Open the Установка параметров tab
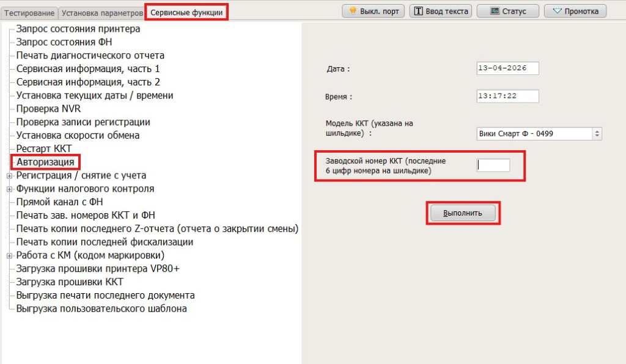The height and width of the screenshot is (364, 626). coord(101,12)
